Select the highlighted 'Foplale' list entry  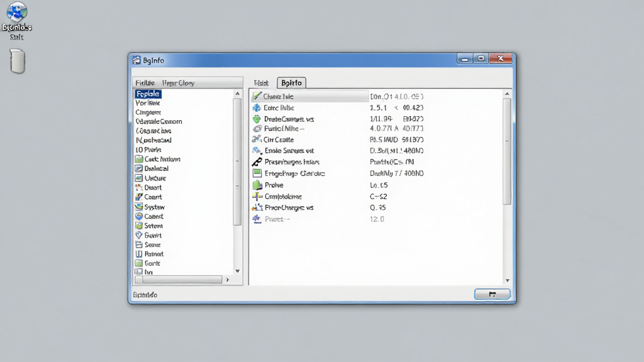148,94
